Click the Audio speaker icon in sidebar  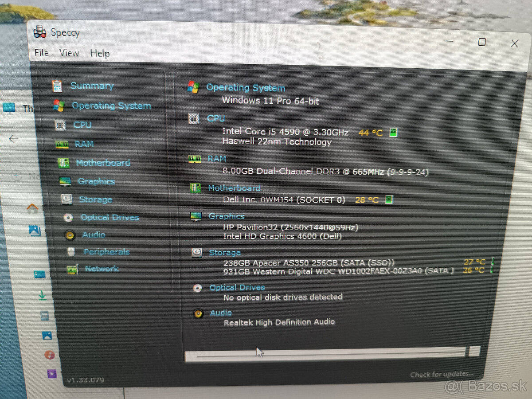click(x=70, y=235)
